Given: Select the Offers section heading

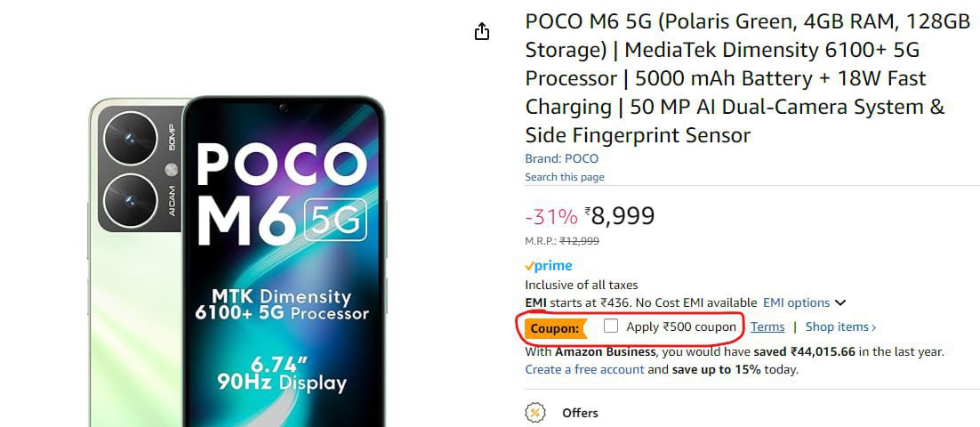Looking at the screenshot, I should pyautogui.click(x=580, y=413).
